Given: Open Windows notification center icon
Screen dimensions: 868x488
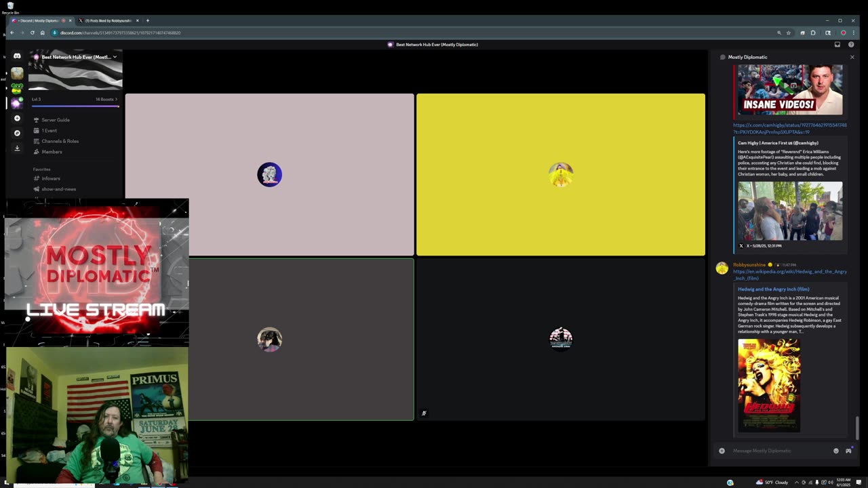Looking at the screenshot, I should point(859,483).
